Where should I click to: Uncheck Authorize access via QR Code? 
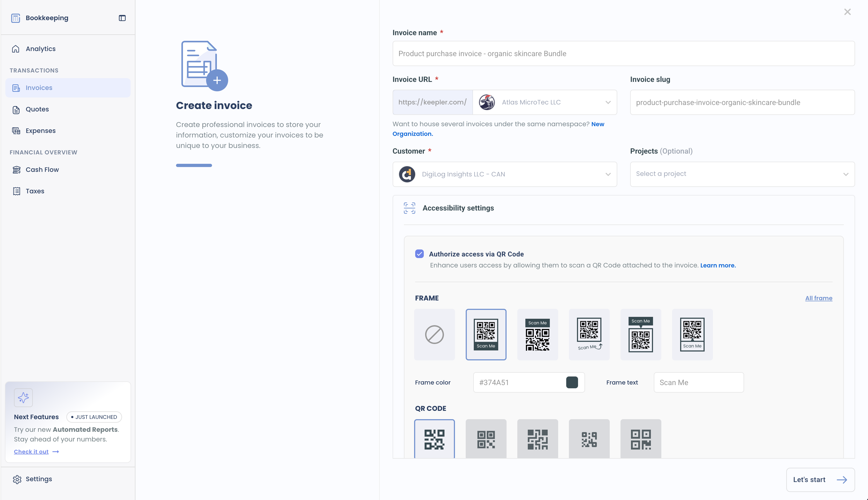(419, 254)
